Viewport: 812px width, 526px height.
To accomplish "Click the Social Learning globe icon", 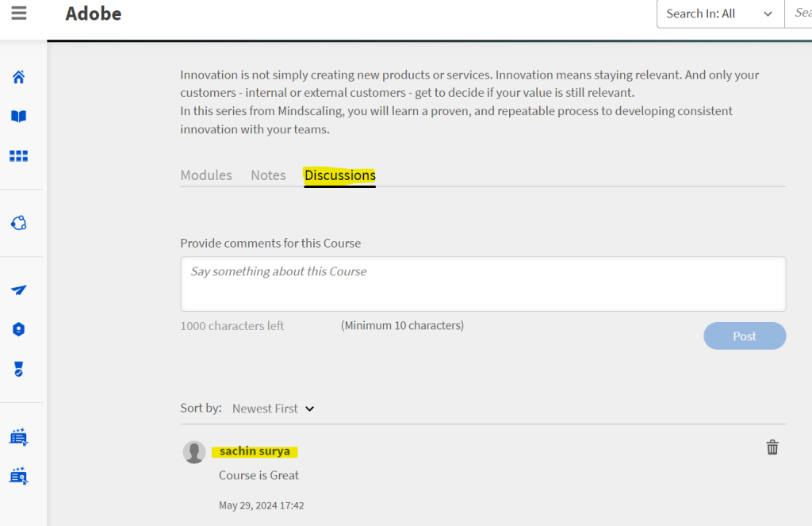I will click(x=17, y=223).
